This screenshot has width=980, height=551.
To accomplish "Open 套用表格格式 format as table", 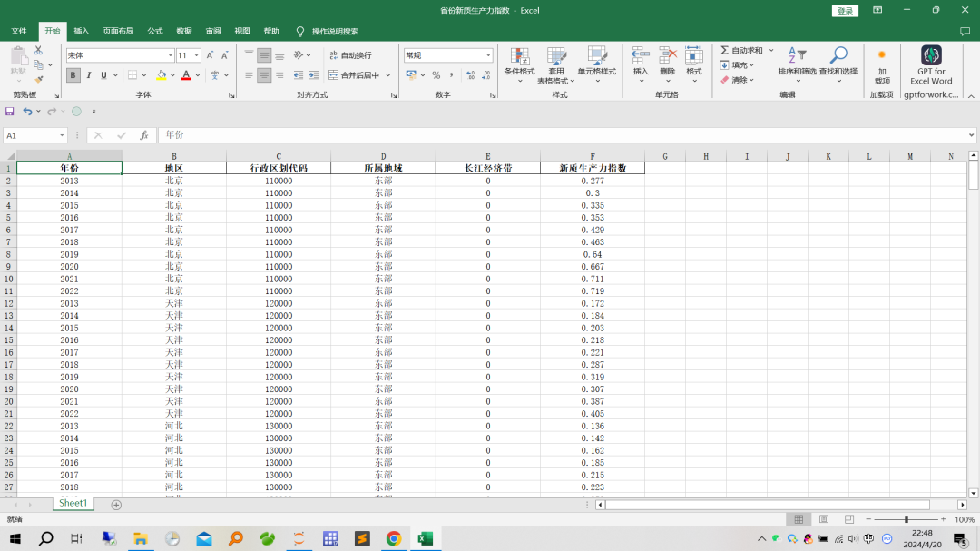I will pyautogui.click(x=555, y=65).
